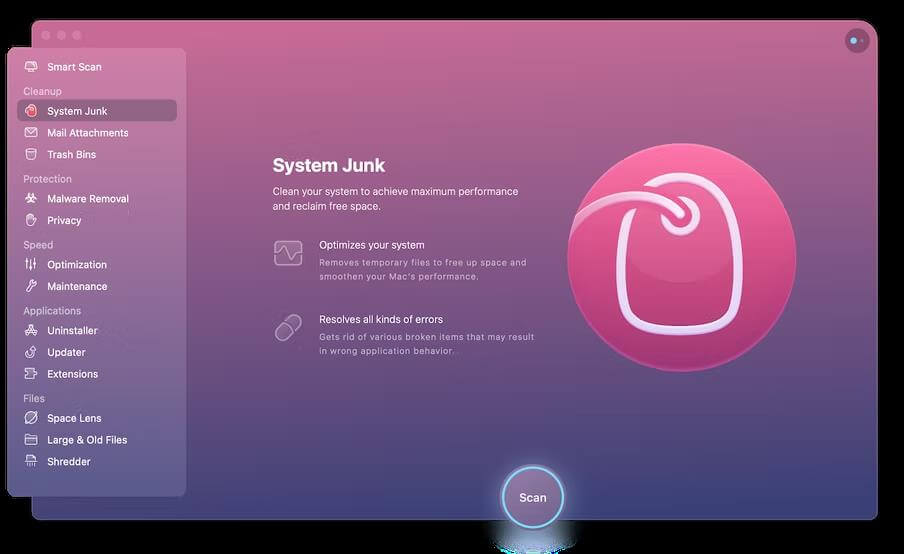Image resolution: width=904 pixels, height=554 pixels.
Task: Click the Optimizes your system graph icon
Action: pos(288,253)
